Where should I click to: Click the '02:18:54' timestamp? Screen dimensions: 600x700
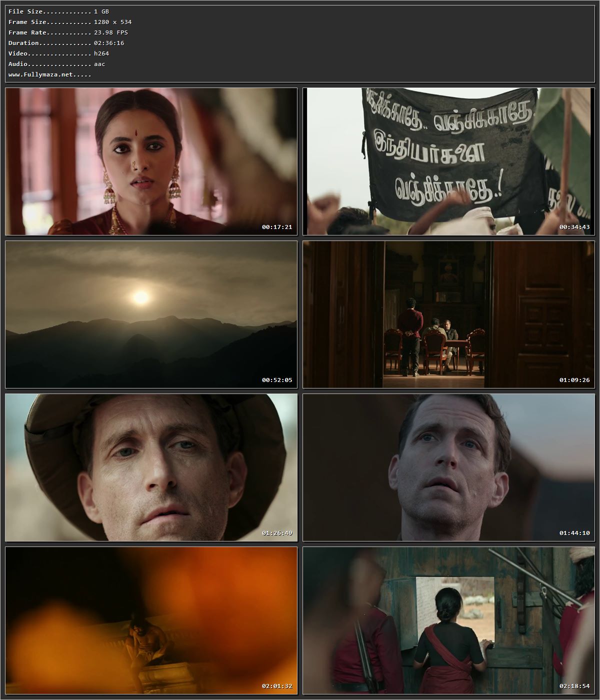click(x=574, y=686)
